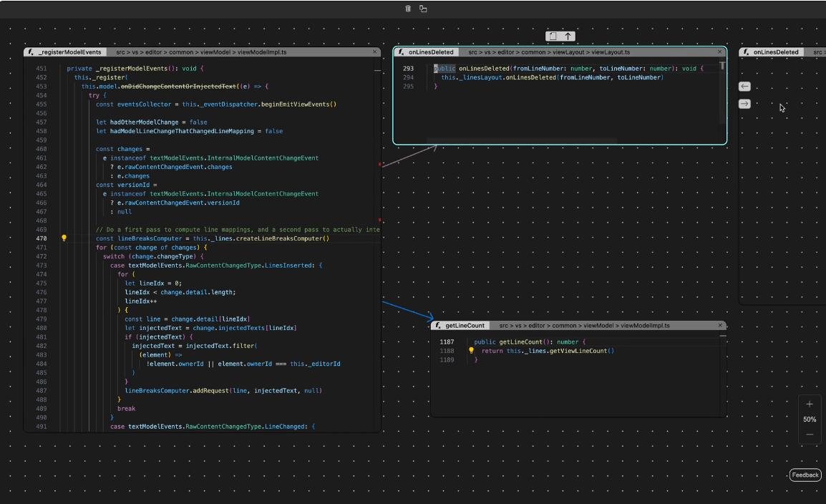Image resolution: width=826 pixels, height=504 pixels.
Task: Click 'const versionId' on line 464
Action: coord(122,185)
